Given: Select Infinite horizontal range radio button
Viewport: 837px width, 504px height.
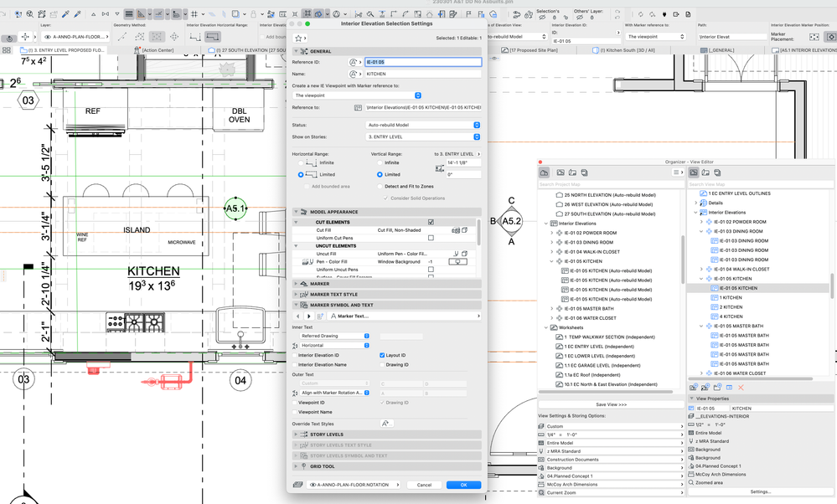Looking at the screenshot, I should coord(302,162).
